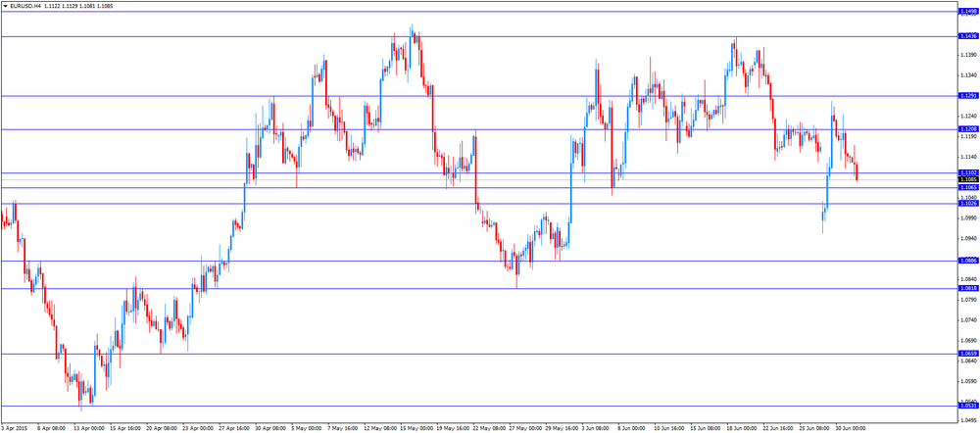Select the 1.0818 horizontal level price tag
The height and width of the screenshot is (433, 980).
tap(968, 288)
